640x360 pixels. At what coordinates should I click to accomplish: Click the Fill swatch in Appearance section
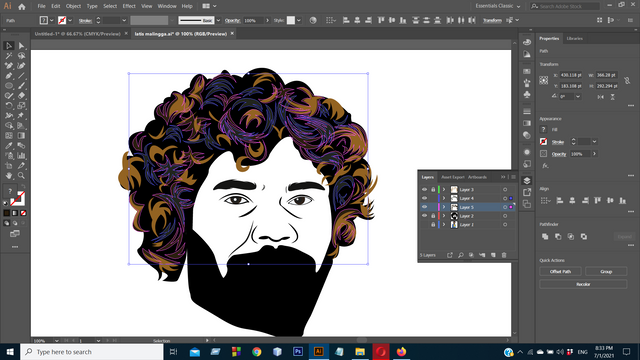[543, 129]
